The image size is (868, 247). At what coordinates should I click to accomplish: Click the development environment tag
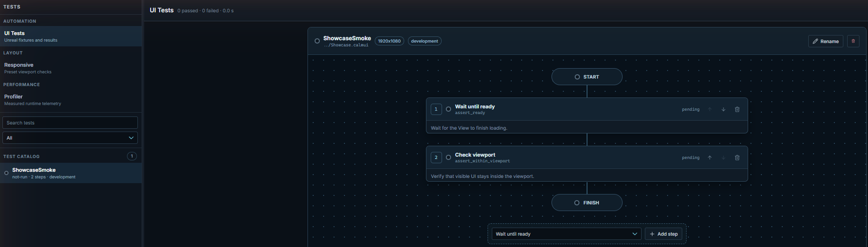(x=425, y=41)
